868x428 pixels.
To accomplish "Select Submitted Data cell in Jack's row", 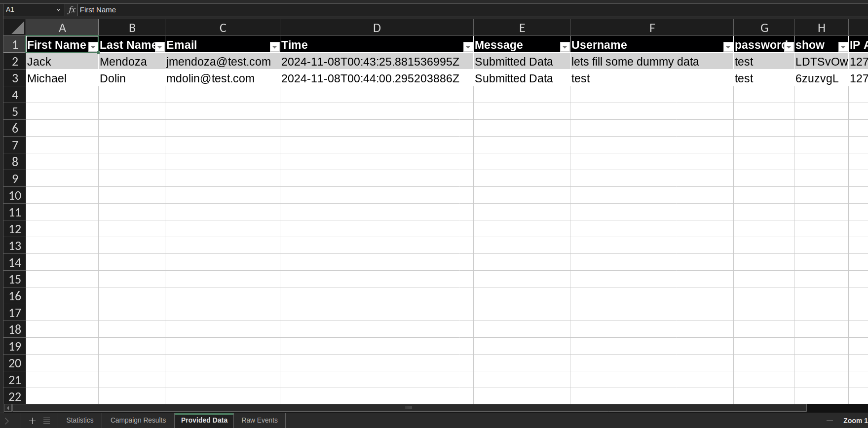I will pyautogui.click(x=522, y=62).
